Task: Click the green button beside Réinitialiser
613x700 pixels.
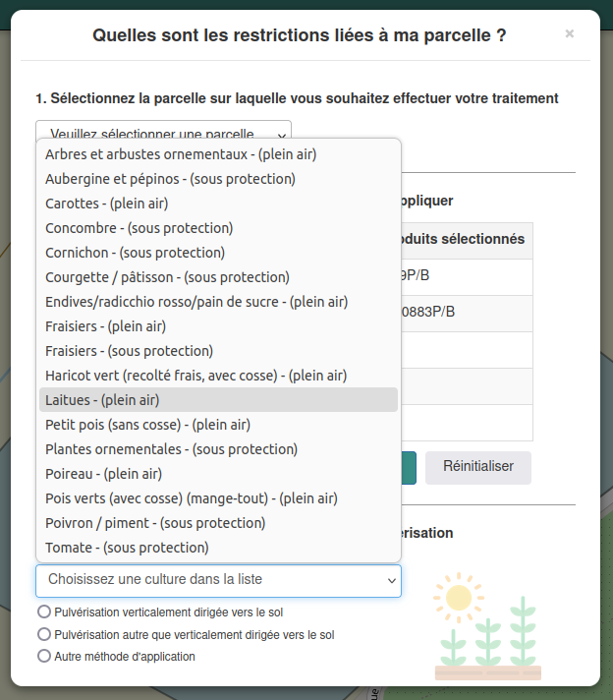Action: click(409, 467)
